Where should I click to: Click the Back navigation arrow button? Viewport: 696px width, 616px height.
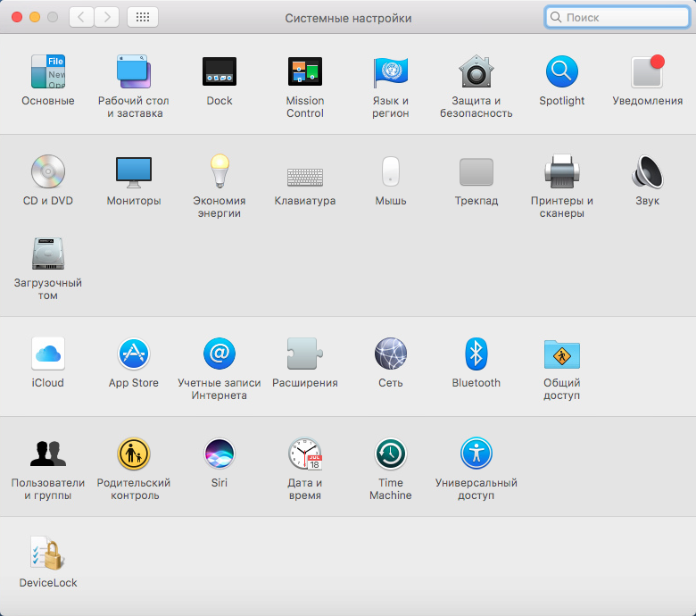(82, 17)
